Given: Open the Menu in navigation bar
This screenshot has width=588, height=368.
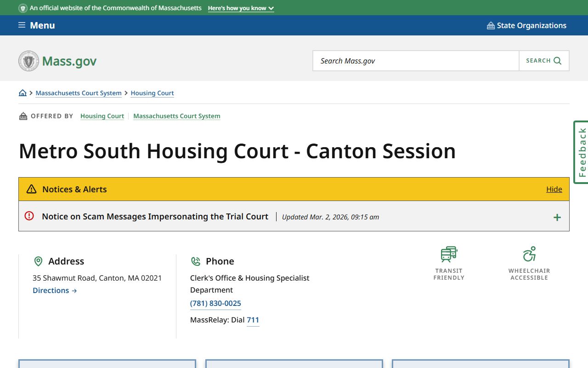Looking at the screenshot, I should click(37, 25).
